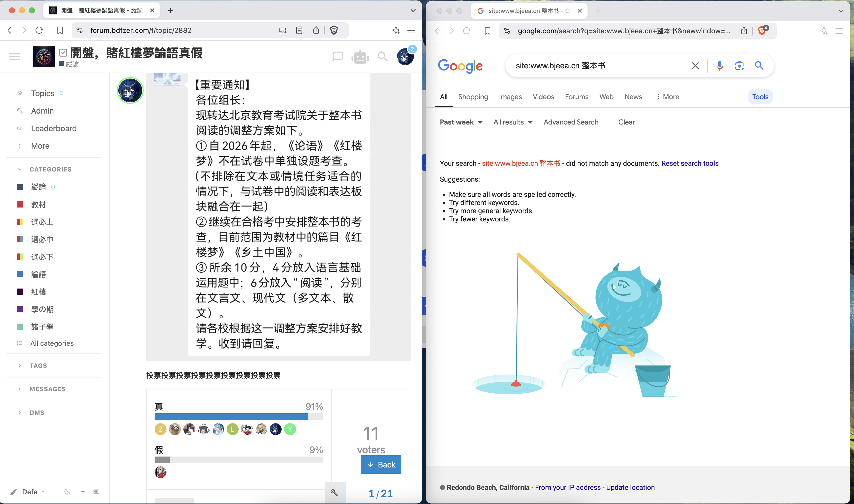
Task: Open the robot AI bot icon
Action: coord(360,57)
